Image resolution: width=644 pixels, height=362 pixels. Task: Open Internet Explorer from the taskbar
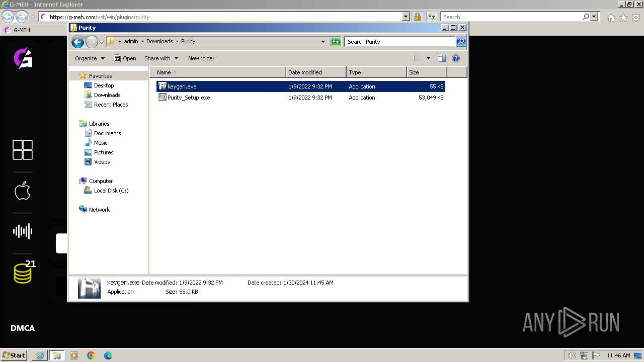[40, 355]
